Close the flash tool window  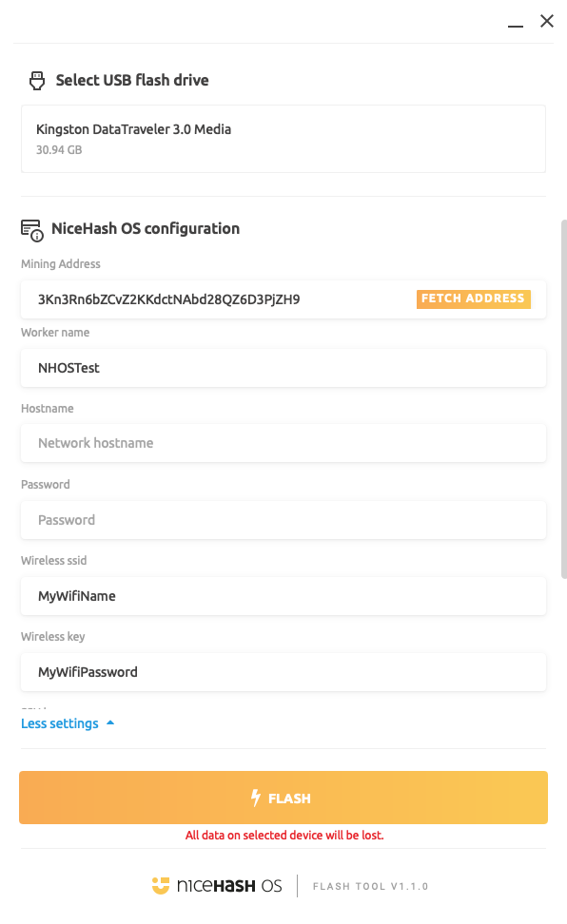[x=547, y=20]
